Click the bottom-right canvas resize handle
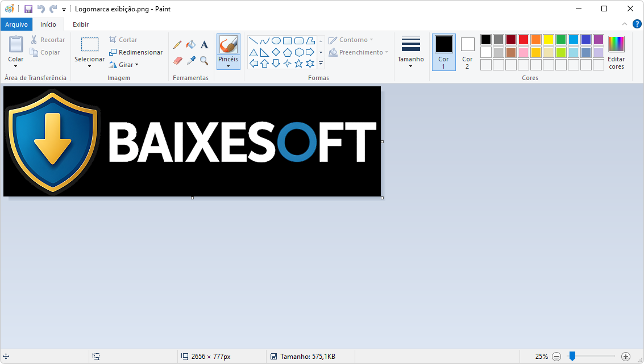The image size is (644, 364). [x=383, y=198]
